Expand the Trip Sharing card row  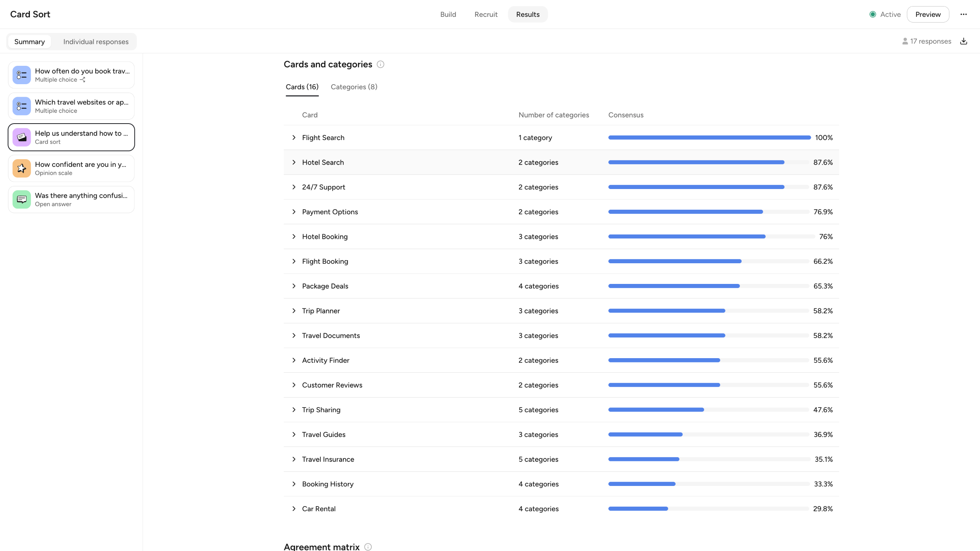[294, 410]
